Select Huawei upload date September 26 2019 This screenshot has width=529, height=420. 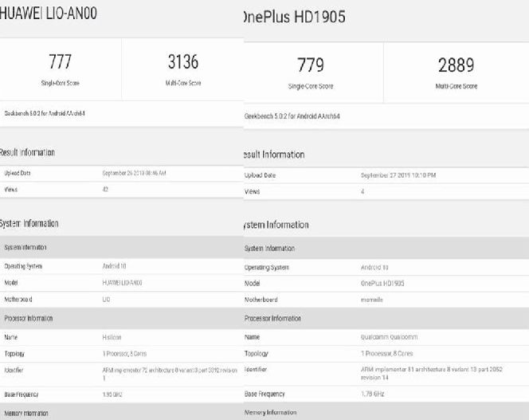pos(134,173)
